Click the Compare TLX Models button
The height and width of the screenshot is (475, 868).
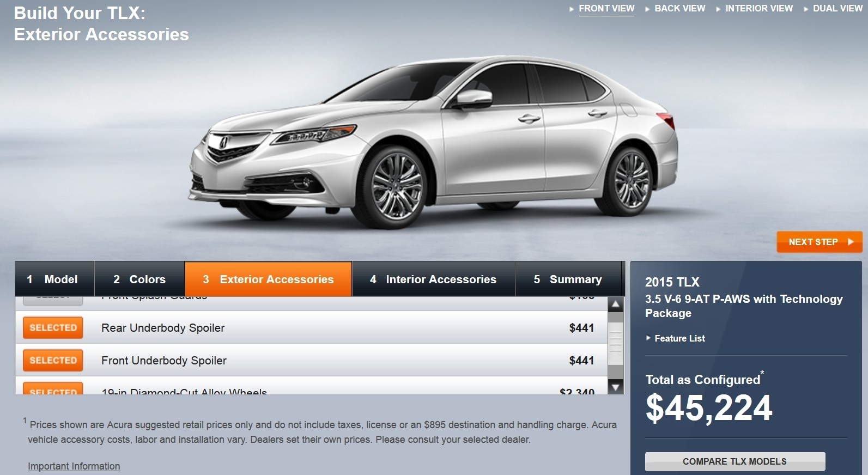click(x=735, y=461)
